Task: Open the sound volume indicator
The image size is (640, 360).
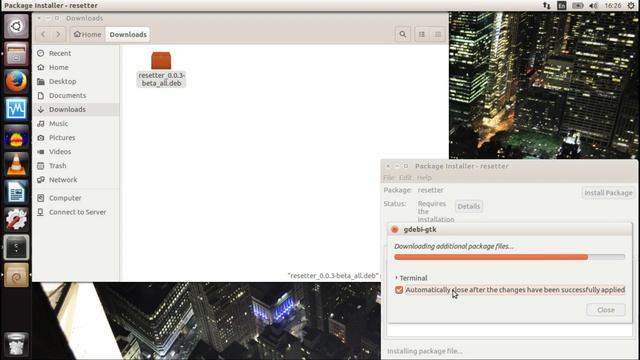Action: coord(593,6)
